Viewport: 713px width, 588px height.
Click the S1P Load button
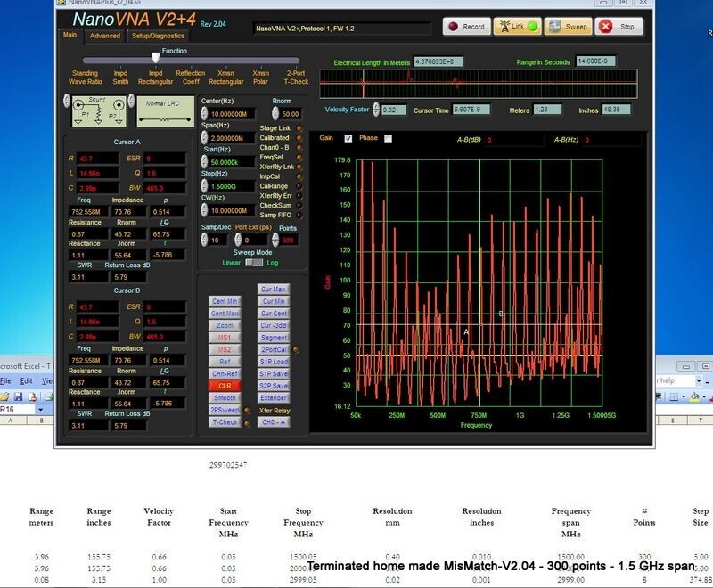(274, 362)
